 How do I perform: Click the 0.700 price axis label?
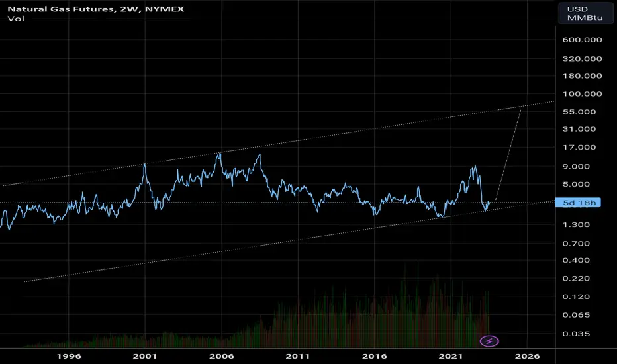pyautogui.click(x=576, y=244)
